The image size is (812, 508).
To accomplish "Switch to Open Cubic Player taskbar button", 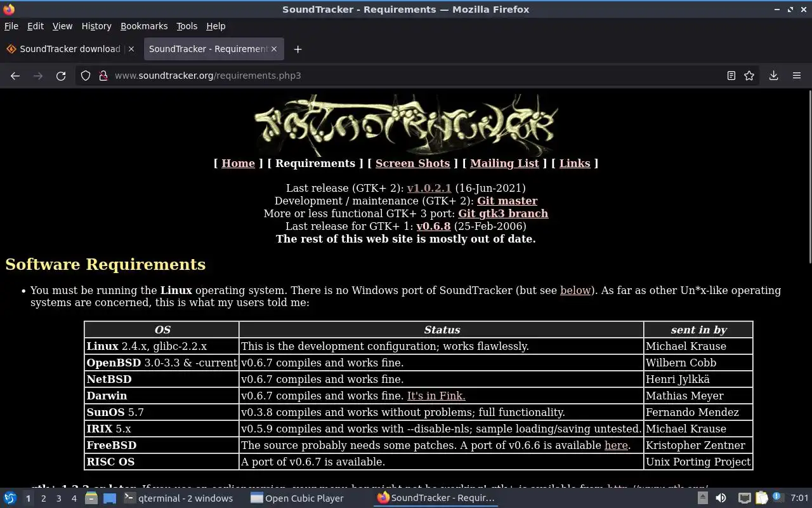I will coord(297,498).
